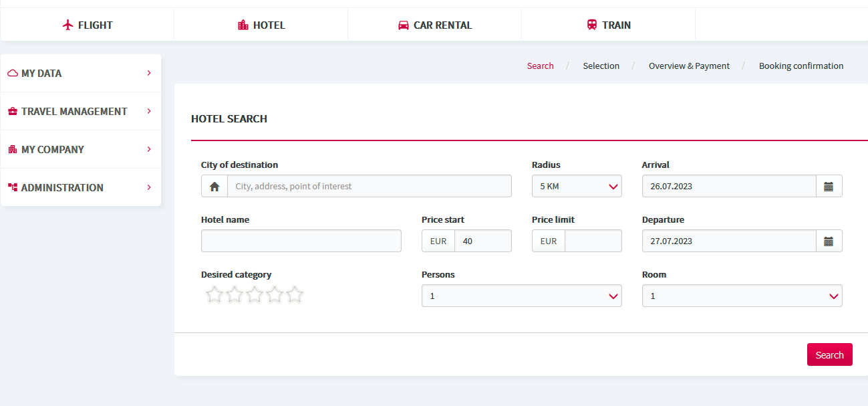868x406 pixels.
Task: Click the hierarchy icon next to Administration
Action: pyautogui.click(x=13, y=188)
